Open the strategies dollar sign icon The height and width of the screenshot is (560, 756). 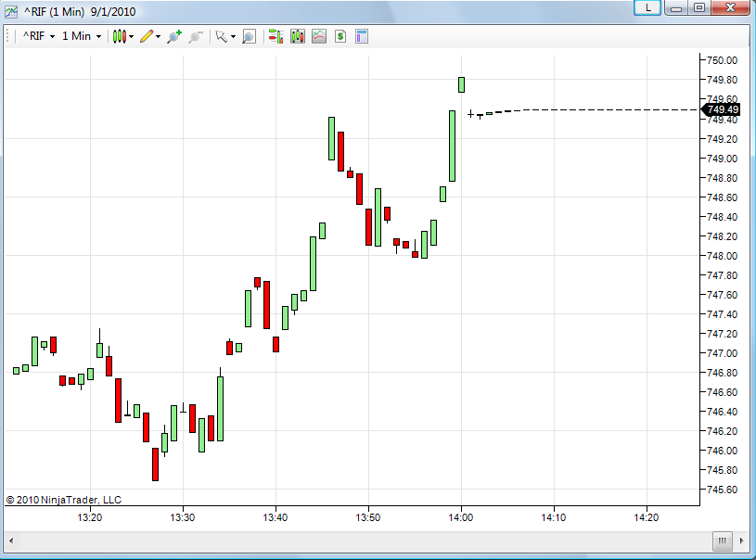pos(340,36)
